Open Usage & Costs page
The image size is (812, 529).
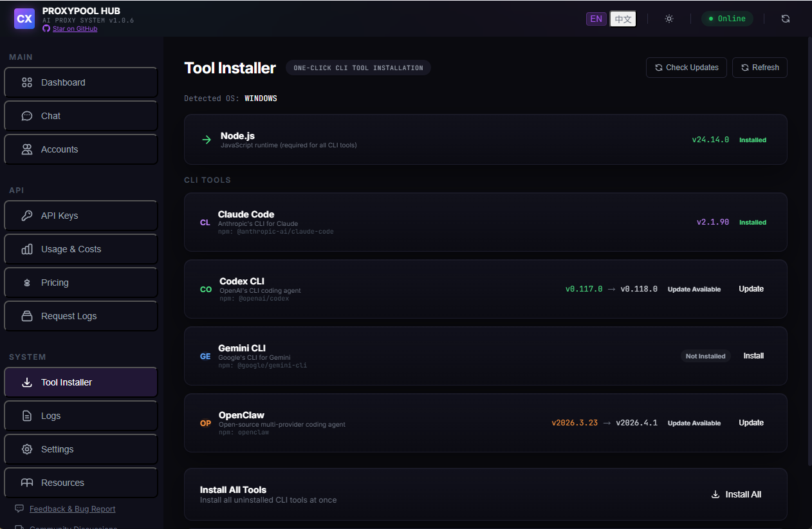pyautogui.click(x=81, y=249)
